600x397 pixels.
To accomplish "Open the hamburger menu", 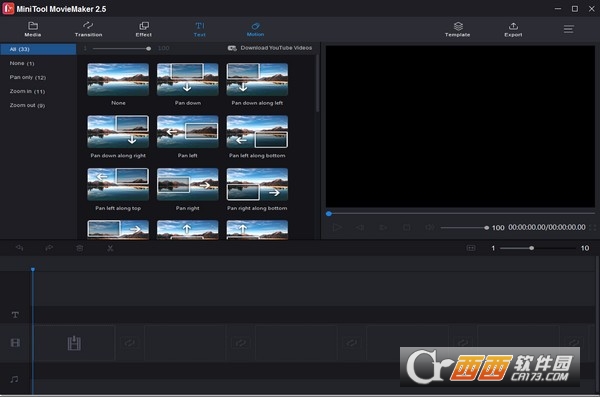I will coord(569,29).
